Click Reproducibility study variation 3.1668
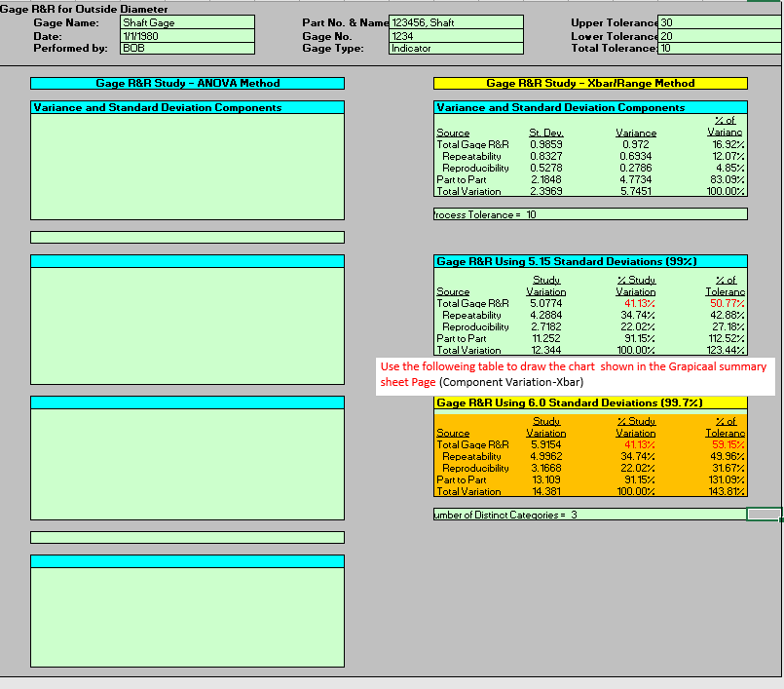The image size is (784, 689). 546,469
